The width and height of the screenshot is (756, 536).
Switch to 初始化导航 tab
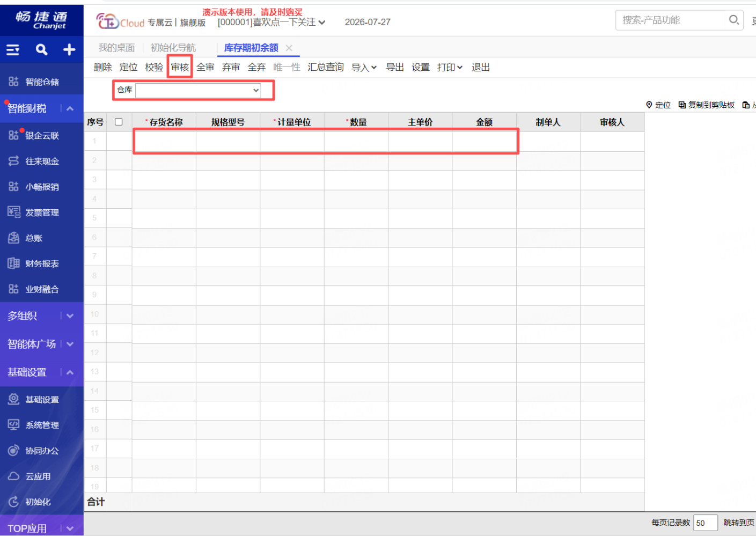coord(173,48)
